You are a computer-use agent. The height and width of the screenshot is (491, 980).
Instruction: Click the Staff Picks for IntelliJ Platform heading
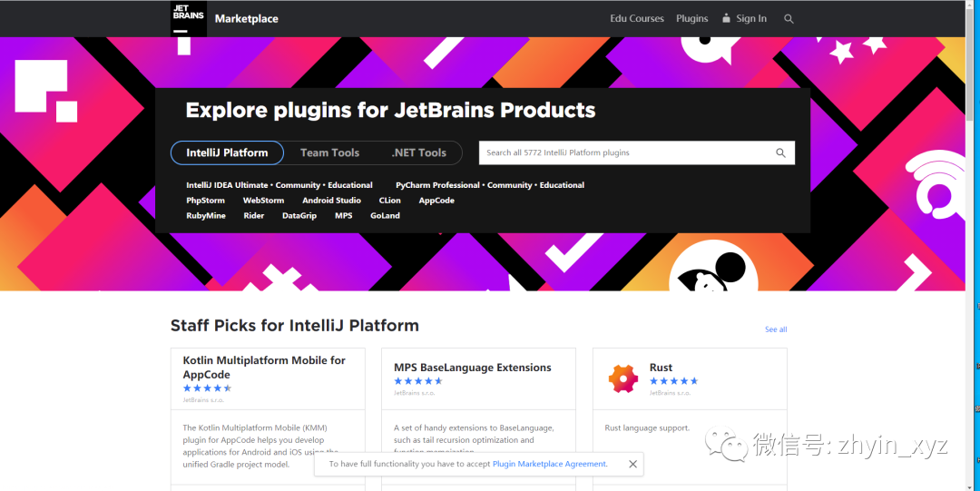(294, 325)
